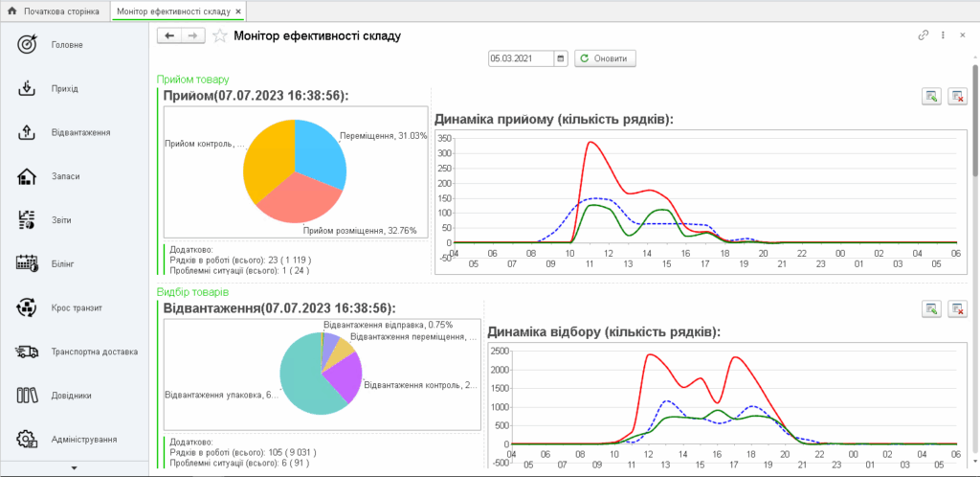Open Відвантаження in the sidebar
Viewport: 980px width, 477px height.
click(27, 132)
